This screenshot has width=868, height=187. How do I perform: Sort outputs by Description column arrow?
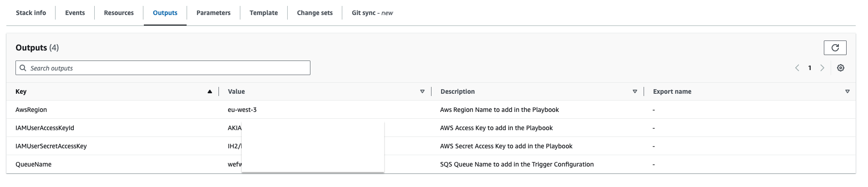coord(635,91)
